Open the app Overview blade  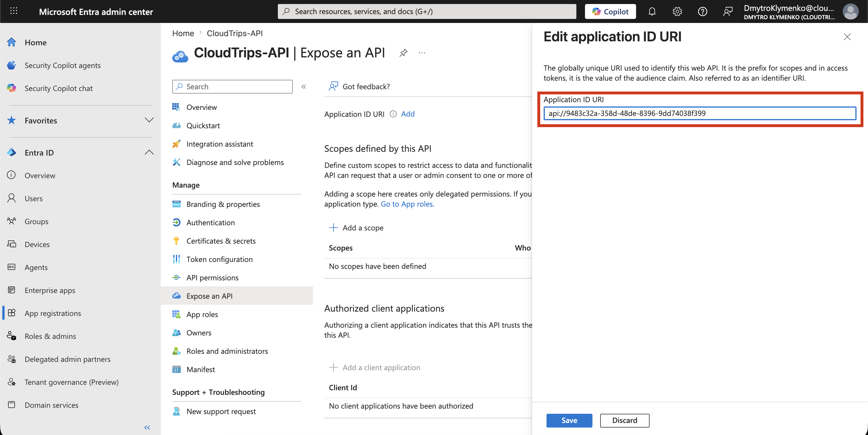[x=201, y=107]
